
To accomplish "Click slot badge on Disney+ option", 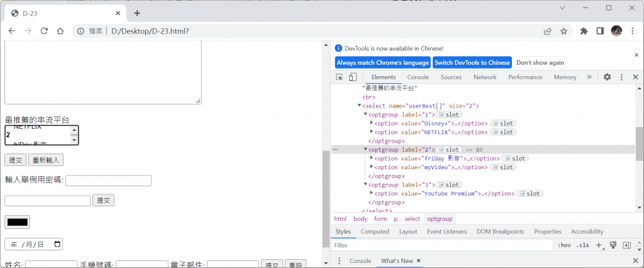I will click(503, 123).
